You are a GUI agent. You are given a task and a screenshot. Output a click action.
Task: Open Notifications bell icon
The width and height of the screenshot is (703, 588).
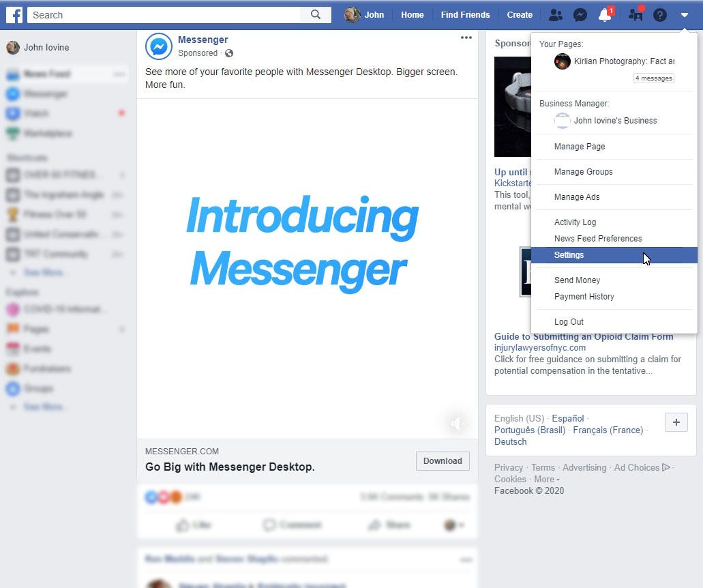(605, 15)
